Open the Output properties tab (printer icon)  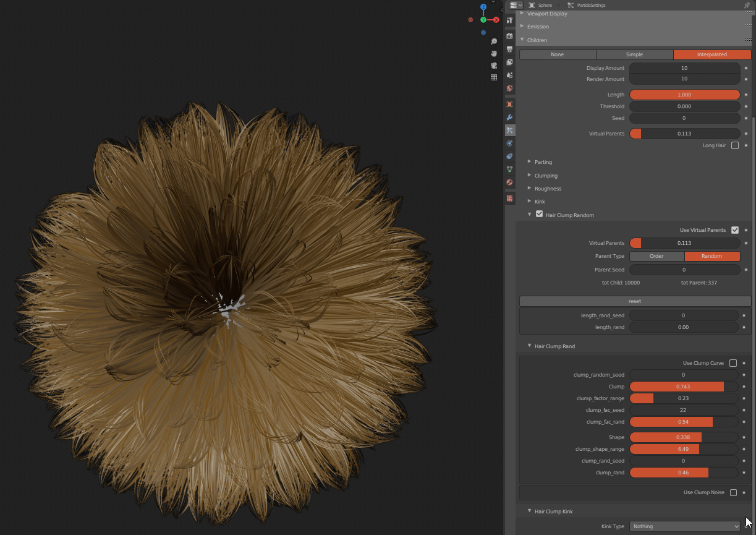(x=509, y=49)
